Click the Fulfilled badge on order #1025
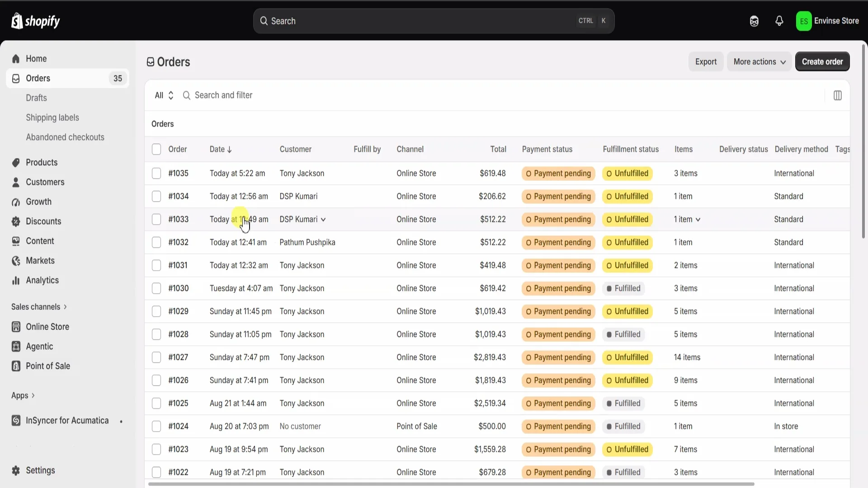The image size is (868, 488). (x=623, y=404)
